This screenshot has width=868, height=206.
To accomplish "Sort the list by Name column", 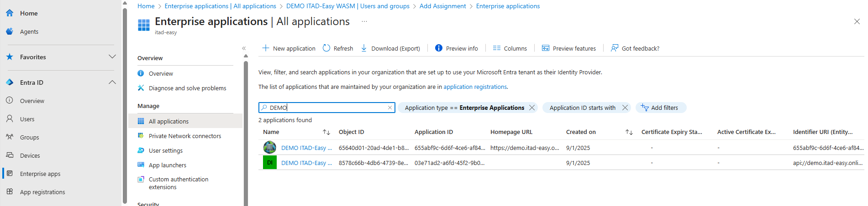I will (x=326, y=132).
